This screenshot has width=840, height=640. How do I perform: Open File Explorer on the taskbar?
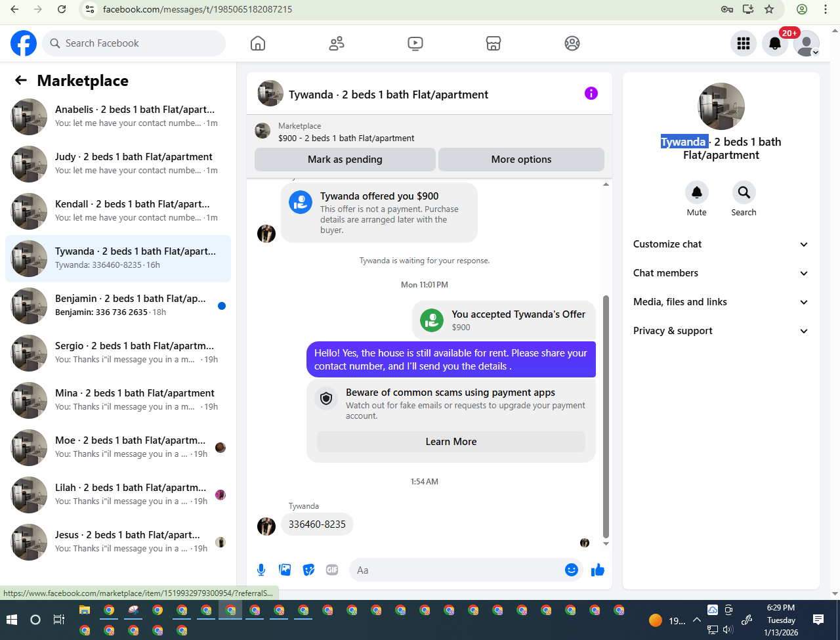pos(85,610)
